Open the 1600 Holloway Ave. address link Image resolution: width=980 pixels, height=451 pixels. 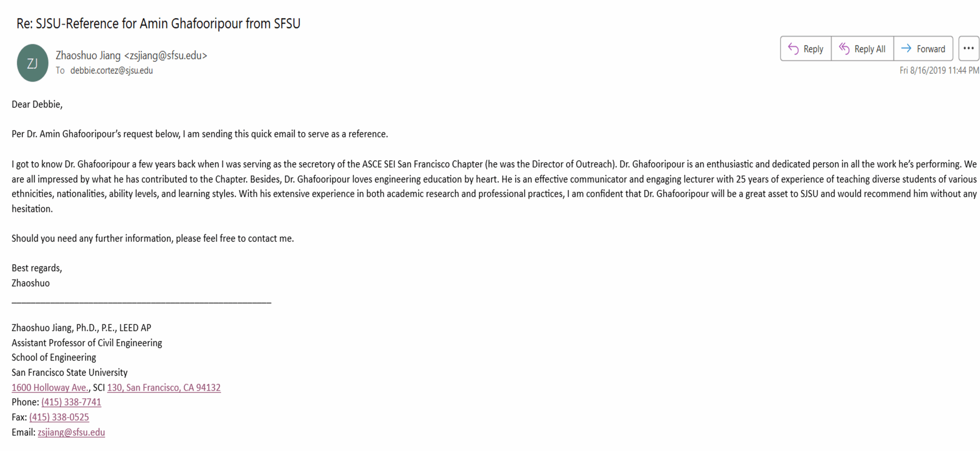tap(50, 388)
